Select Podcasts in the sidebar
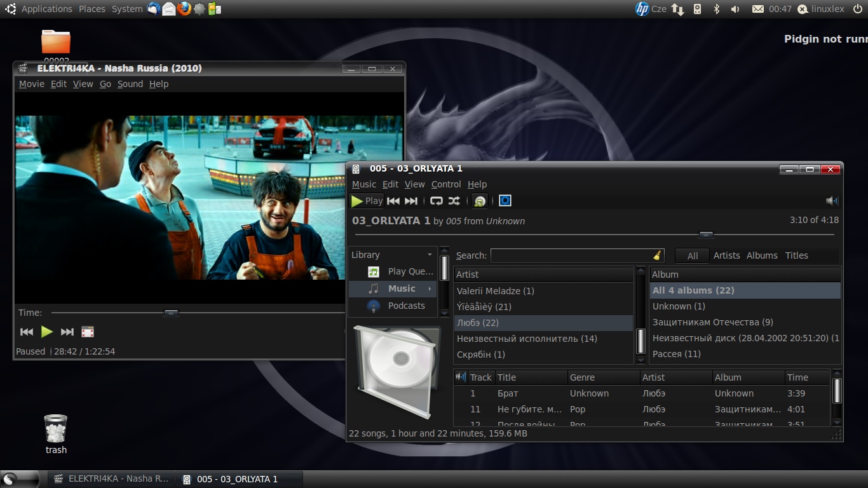Image resolution: width=868 pixels, height=488 pixels. [x=393, y=306]
